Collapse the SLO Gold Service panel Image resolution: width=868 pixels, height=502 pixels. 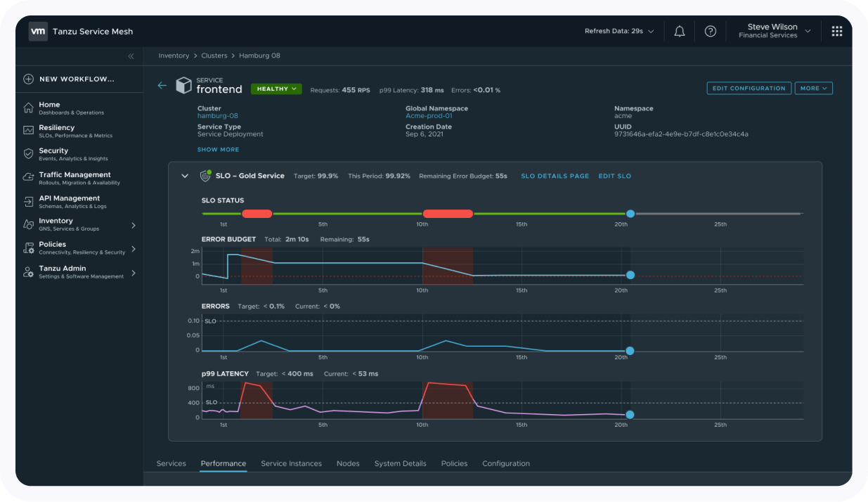[185, 176]
